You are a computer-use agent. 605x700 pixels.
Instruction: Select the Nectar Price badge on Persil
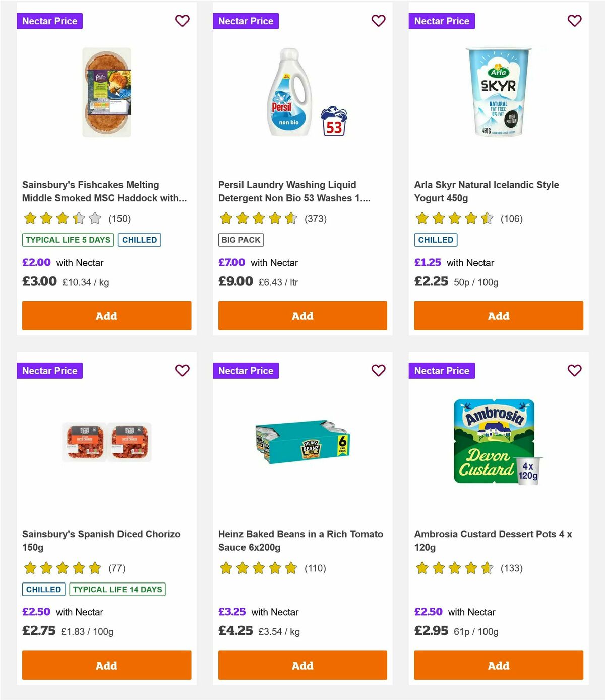[x=246, y=21]
